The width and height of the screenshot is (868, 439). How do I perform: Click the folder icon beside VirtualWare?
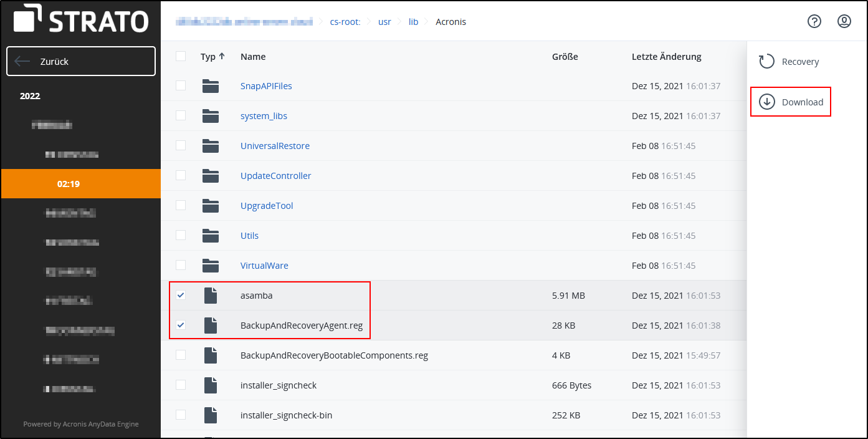(211, 266)
